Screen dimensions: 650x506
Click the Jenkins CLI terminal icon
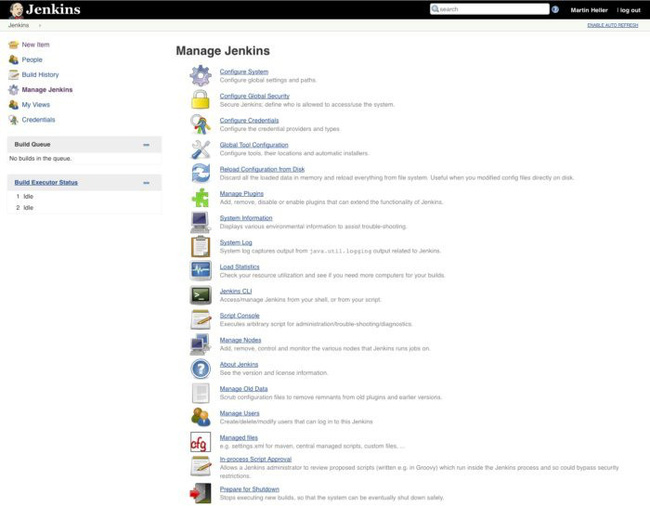point(201,295)
